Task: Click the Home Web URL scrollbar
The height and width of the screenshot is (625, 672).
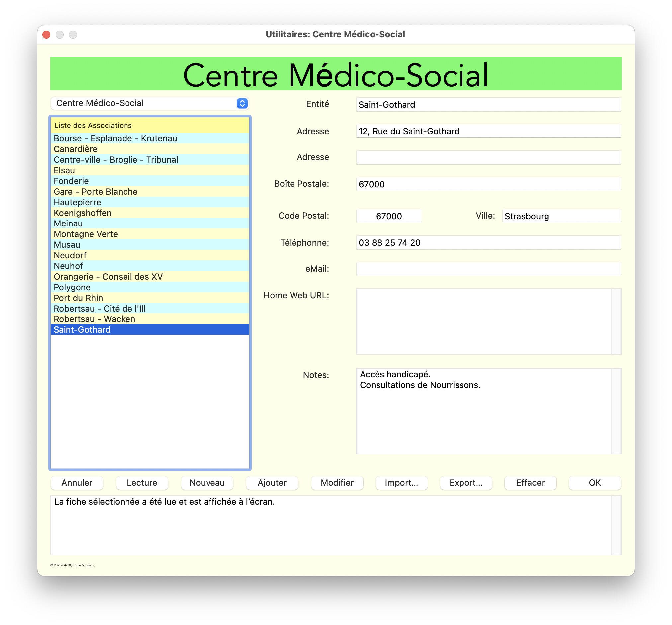Action: [x=616, y=321]
